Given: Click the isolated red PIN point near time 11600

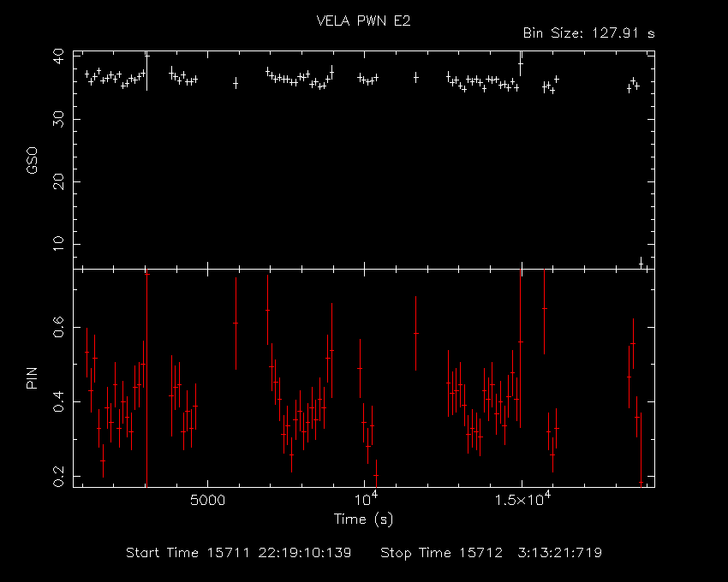Looking at the screenshot, I should tap(416, 333).
